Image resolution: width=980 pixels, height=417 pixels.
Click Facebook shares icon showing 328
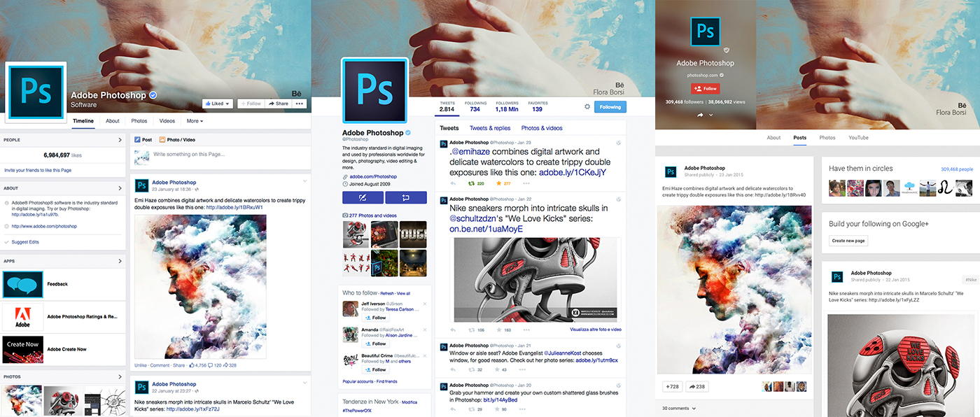point(225,365)
